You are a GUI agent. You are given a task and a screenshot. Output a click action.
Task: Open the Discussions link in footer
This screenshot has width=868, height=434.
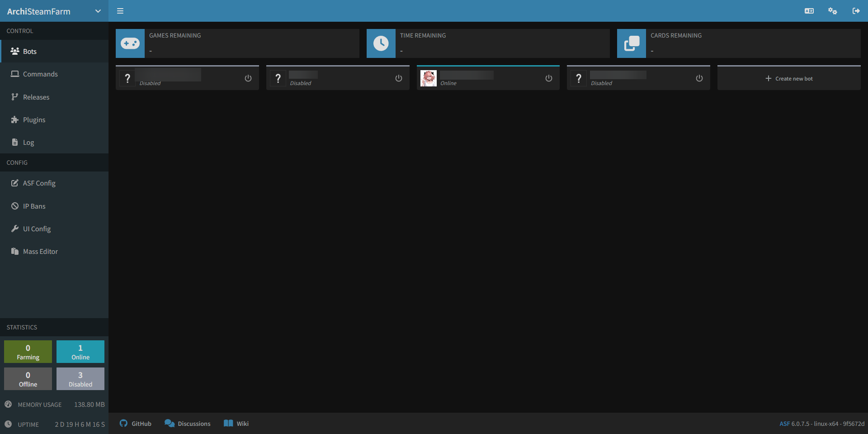(187, 424)
